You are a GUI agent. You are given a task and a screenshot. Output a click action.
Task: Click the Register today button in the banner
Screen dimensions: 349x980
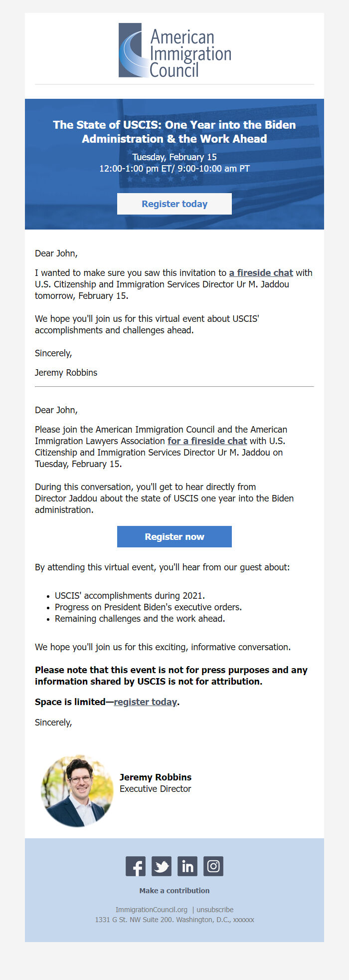point(174,204)
